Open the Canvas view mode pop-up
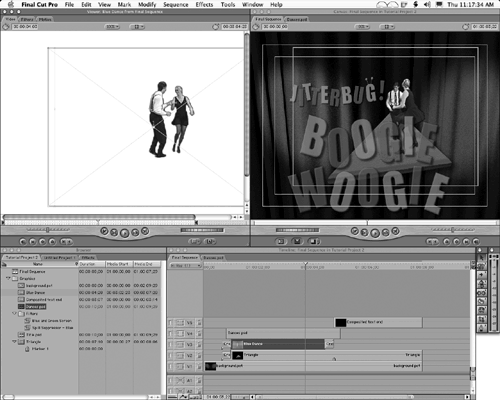500x400 pixels. tap(387, 27)
